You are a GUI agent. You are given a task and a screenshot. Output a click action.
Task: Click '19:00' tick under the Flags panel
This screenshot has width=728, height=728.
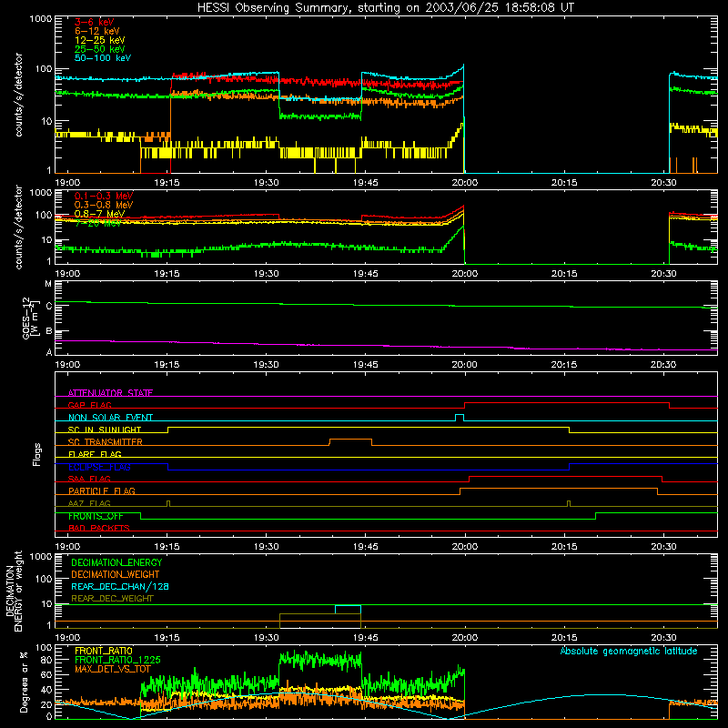coord(67,547)
